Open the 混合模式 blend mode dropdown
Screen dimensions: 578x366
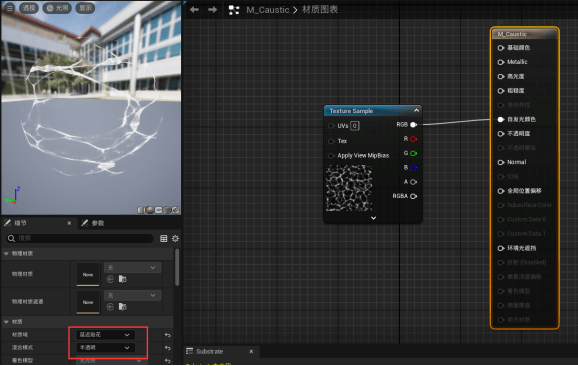click(105, 348)
